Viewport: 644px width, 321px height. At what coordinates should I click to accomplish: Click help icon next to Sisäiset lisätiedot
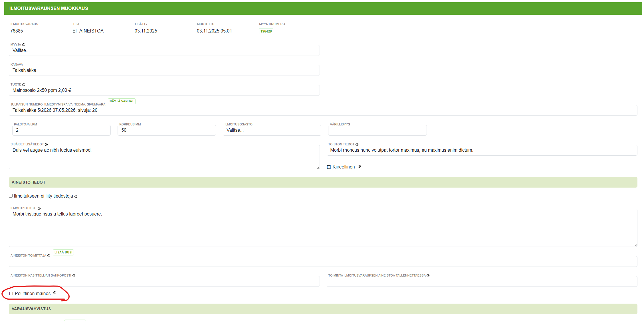pyautogui.click(x=46, y=145)
